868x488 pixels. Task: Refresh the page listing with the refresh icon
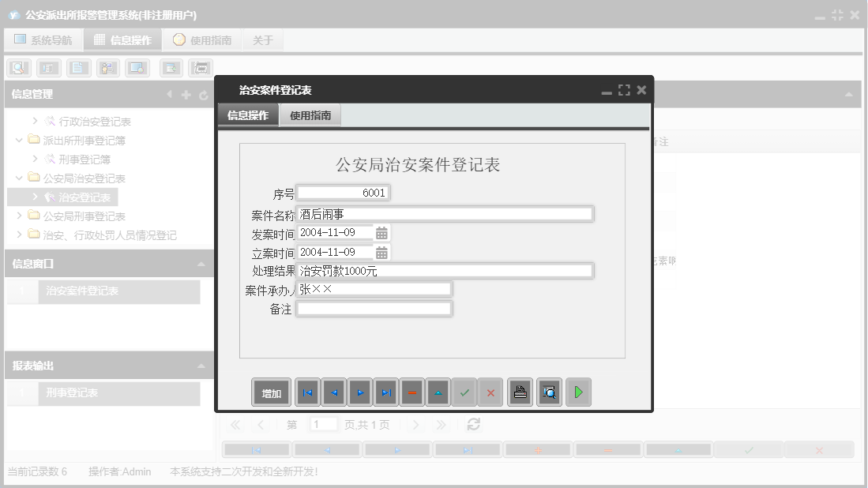[x=472, y=424]
